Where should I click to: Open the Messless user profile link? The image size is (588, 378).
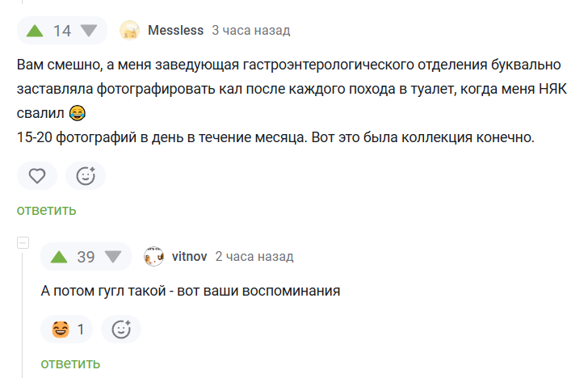point(175,31)
